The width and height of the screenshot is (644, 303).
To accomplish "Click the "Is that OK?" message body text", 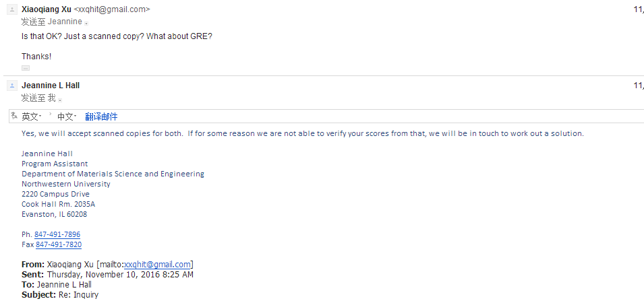I will click(117, 35).
